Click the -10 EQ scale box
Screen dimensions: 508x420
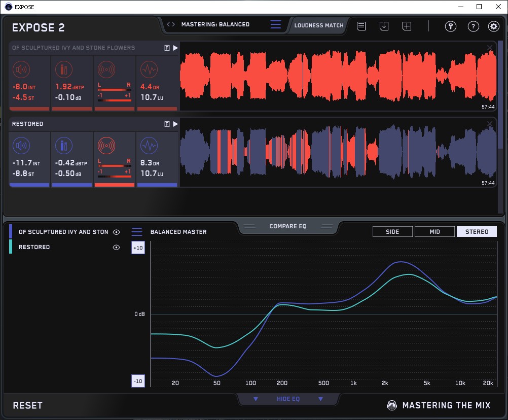[x=138, y=381]
